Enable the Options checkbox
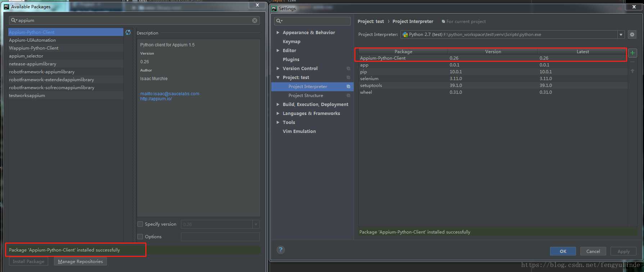The width and height of the screenshot is (644, 272). pyautogui.click(x=140, y=237)
